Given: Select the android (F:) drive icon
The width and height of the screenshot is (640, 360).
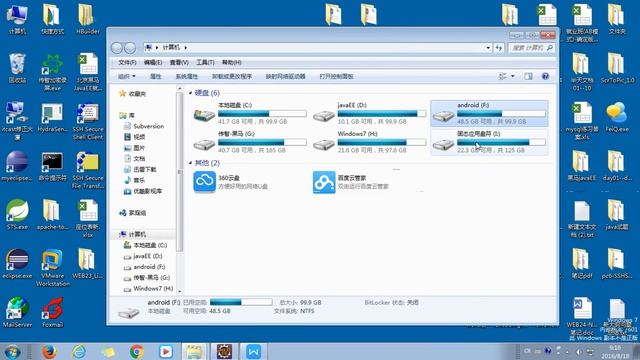Looking at the screenshot, I should [443, 116].
